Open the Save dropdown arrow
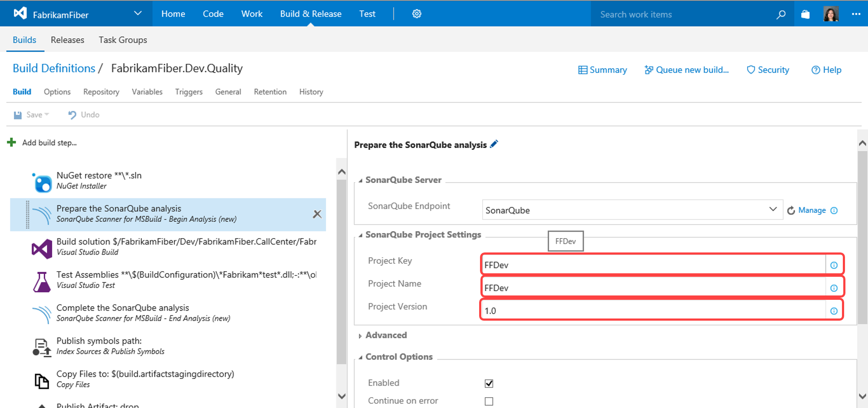 [47, 114]
